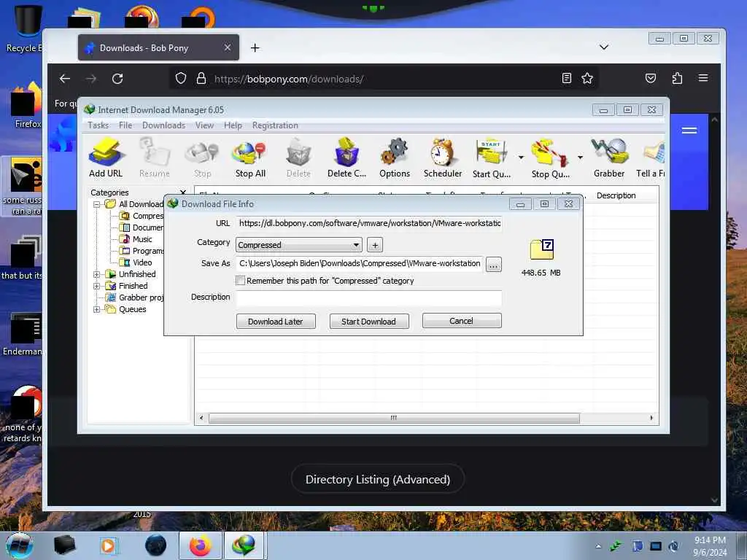
Task: Open the Options gear icon in IDM
Action: tap(395, 157)
